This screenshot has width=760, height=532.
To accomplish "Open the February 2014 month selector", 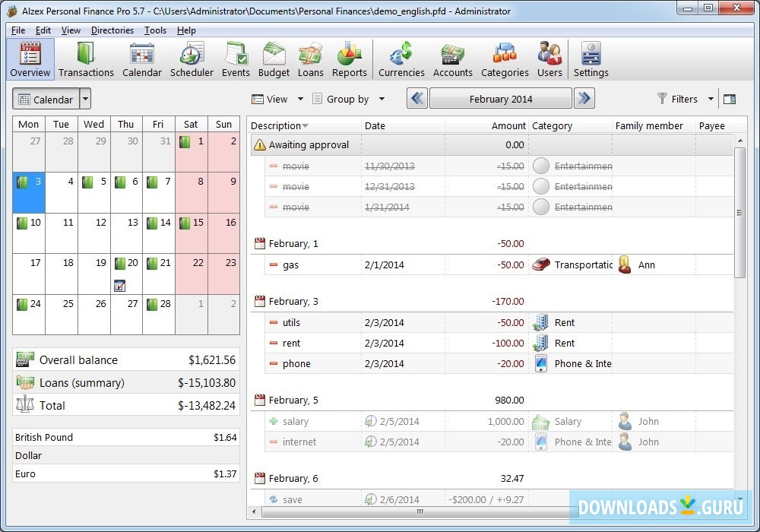I will (x=501, y=99).
